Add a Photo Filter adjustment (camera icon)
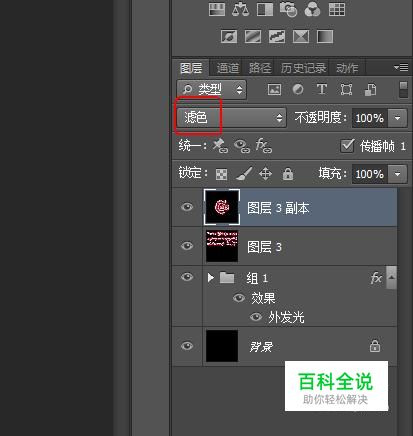The height and width of the screenshot is (436, 413). [x=289, y=9]
